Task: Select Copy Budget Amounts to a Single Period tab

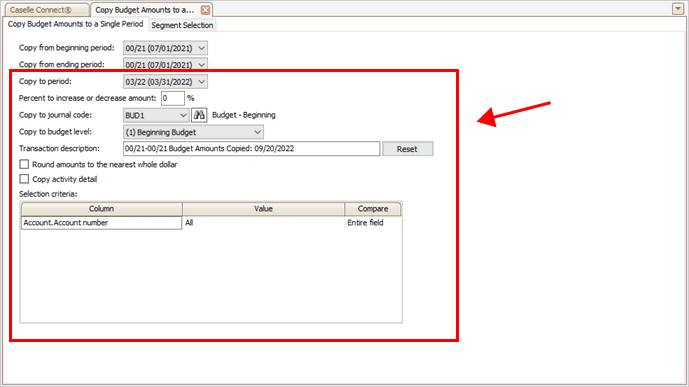Action: 76,24
